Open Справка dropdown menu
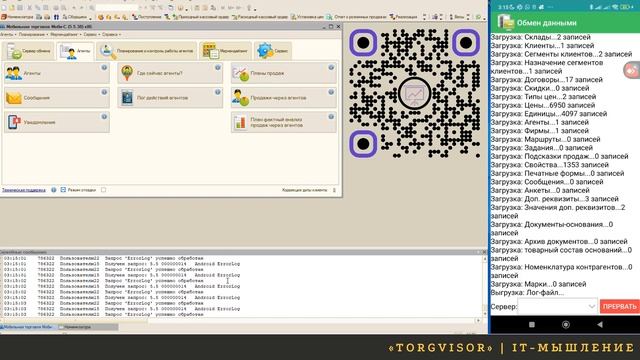Screen dimensions: 640x360 (111, 35)
